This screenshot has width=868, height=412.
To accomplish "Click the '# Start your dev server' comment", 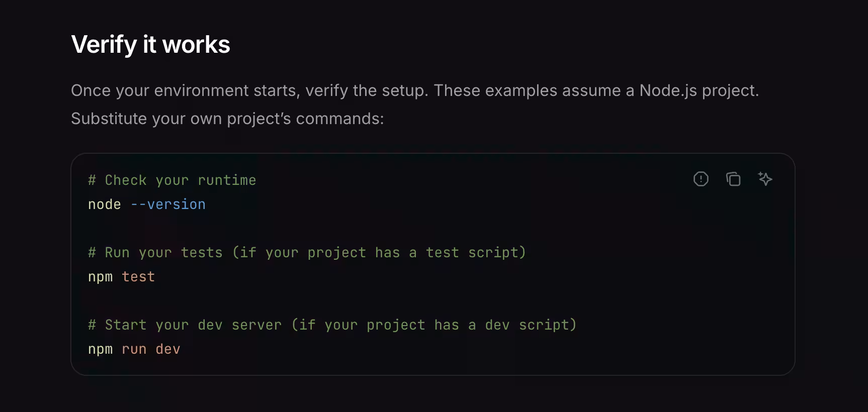I will pos(332,325).
